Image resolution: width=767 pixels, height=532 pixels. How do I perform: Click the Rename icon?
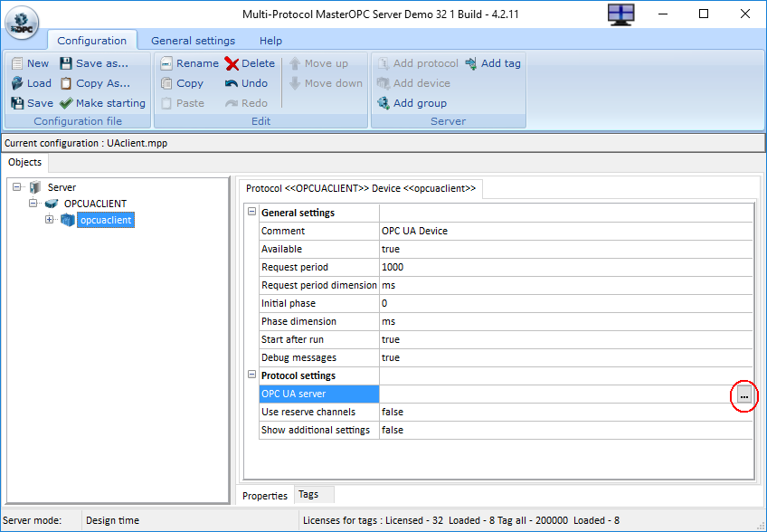[x=166, y=63]
